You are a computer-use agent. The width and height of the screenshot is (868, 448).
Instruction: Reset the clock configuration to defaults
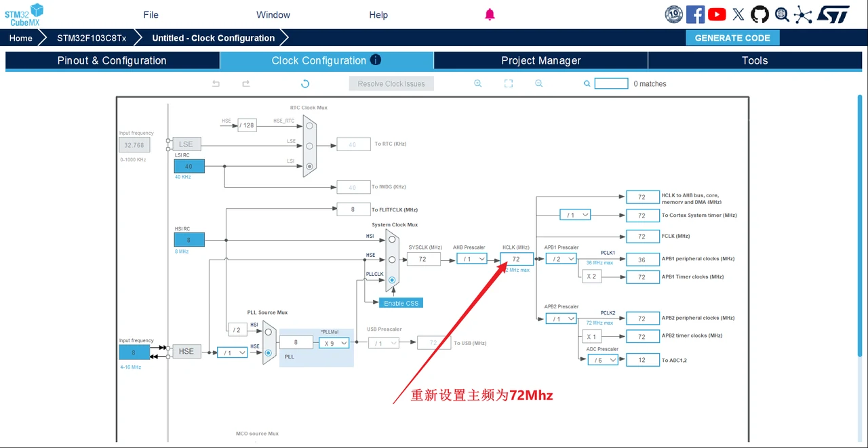point(305,83)
